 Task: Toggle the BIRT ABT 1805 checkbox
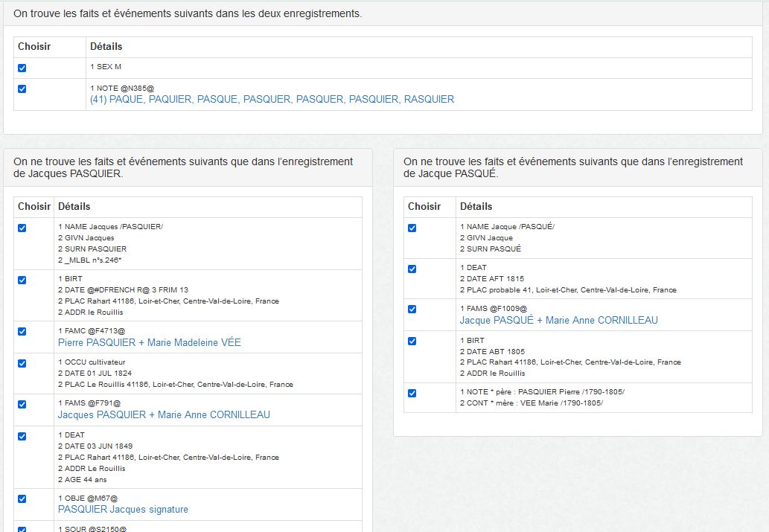pos(412,341)
